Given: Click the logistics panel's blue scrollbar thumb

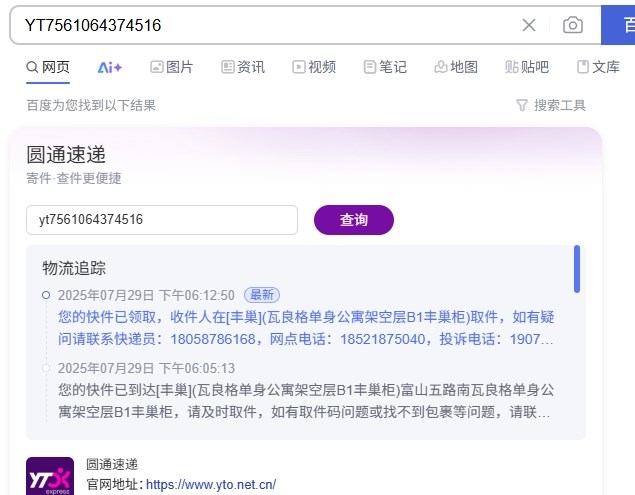Looking at the screenshot, I should (x=577, y=269).
